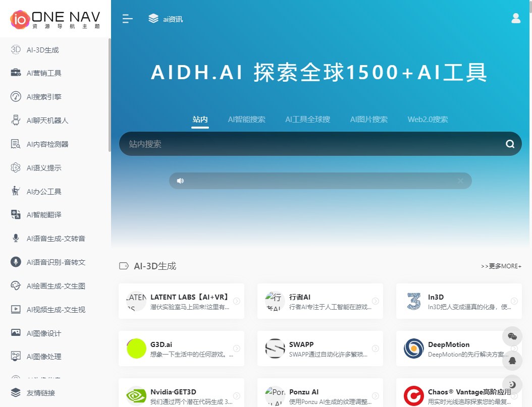Click In3D logo thumbnail

coord(413,301)
